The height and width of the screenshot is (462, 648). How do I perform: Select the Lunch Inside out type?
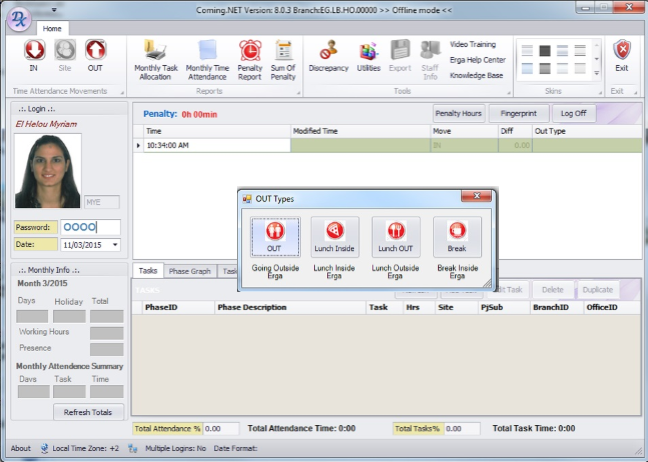pos(335,237)
